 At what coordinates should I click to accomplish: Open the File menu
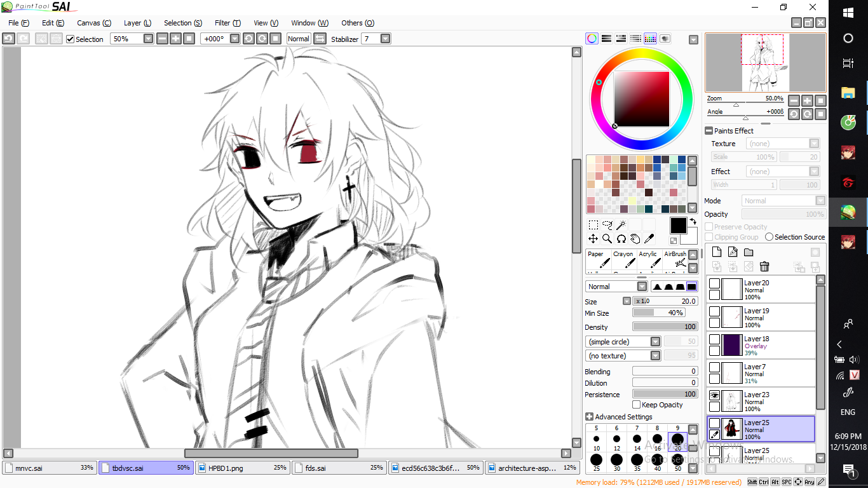pyautogui.click(x=18, y=23)
